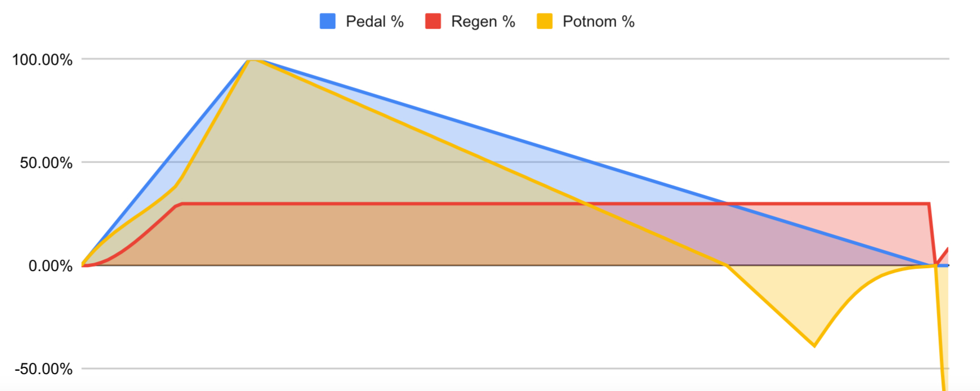Viewport: 980px width, 391px height.
Task: Click the Regen line's sharp drop corner
Action: tap(928, 204)
